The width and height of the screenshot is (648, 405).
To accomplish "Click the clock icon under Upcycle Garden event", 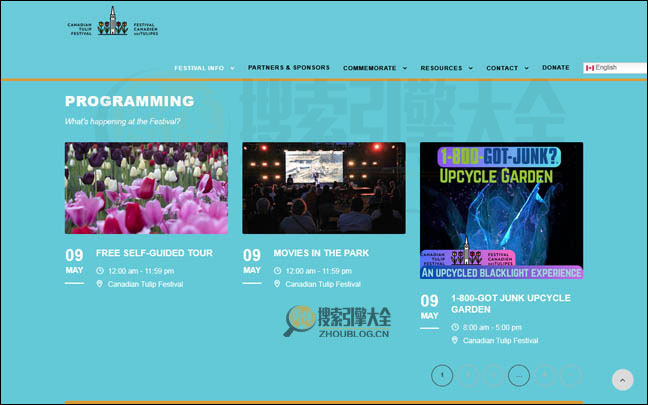I will tap(455, 327).
